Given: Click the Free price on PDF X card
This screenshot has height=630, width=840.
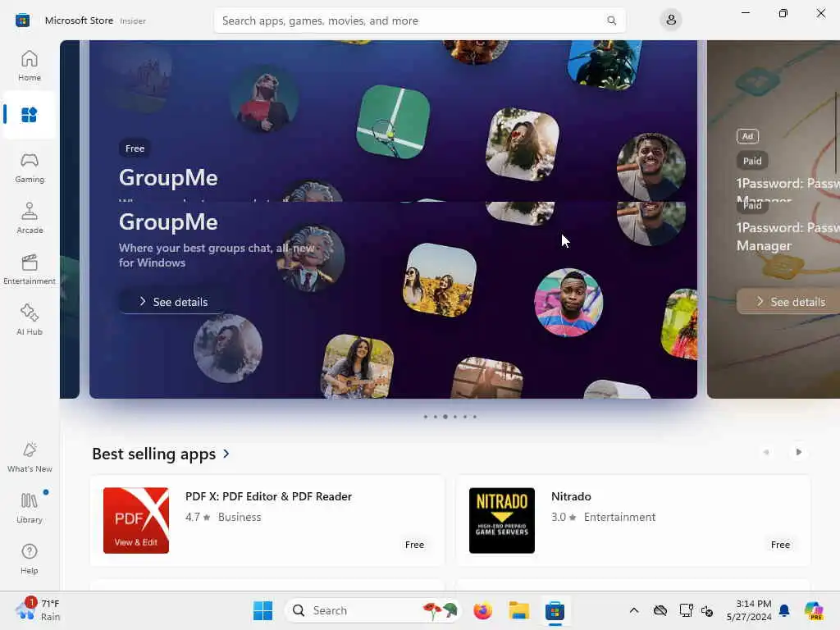Looking at the screenshot, I should 414,545.
